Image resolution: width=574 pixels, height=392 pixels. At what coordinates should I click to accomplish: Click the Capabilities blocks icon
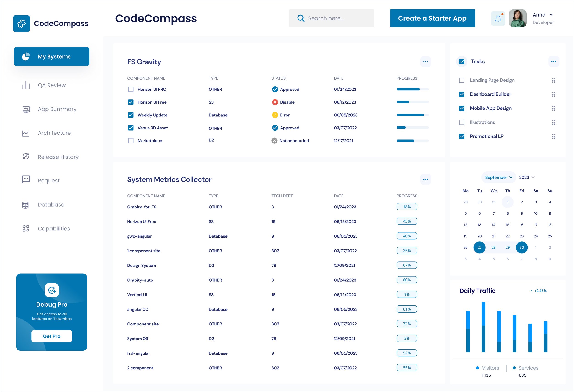pyautogui.click(x=26, y=229)
